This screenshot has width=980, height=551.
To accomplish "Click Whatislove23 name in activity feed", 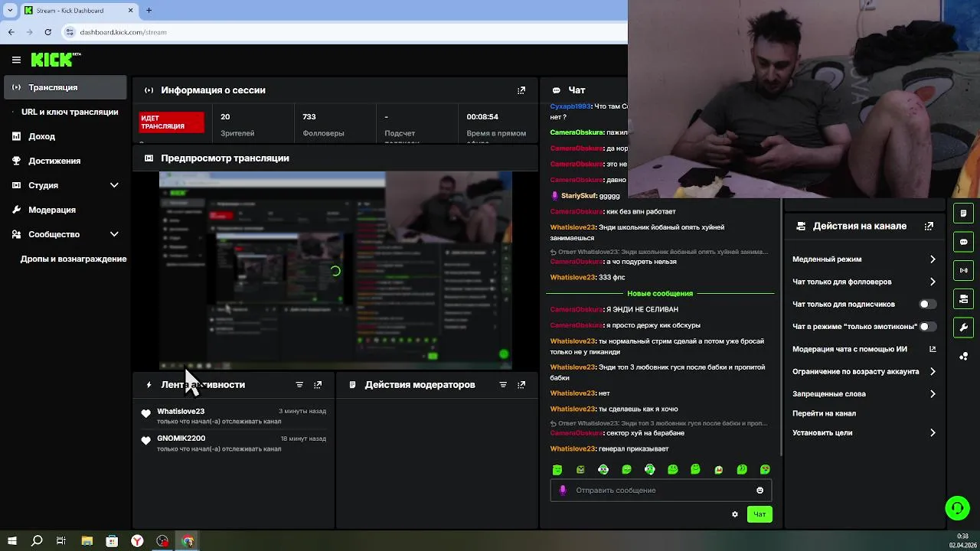I will pos(181,412).
